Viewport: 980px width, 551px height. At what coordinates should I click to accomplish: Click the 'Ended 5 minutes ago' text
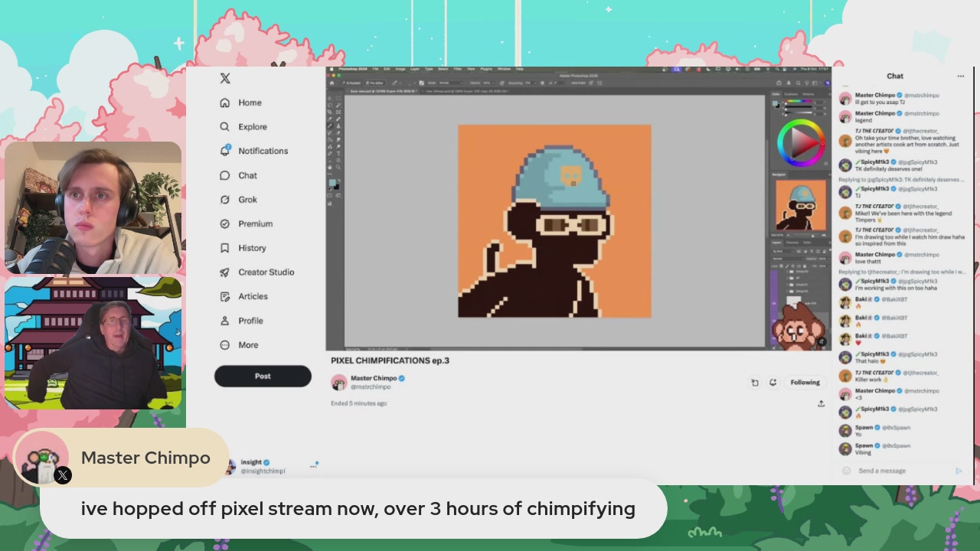click(x=358, y=403)
